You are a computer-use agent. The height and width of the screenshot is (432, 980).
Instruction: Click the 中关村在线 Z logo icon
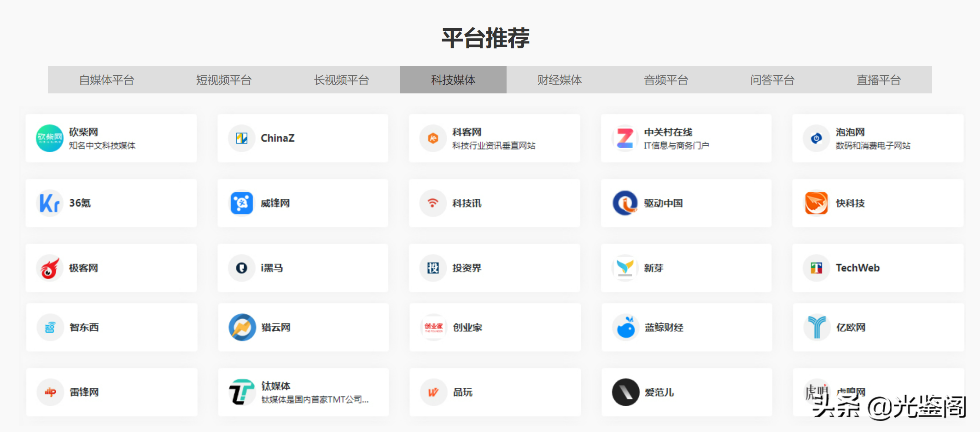pyautogui.click(x=624, y=138)
